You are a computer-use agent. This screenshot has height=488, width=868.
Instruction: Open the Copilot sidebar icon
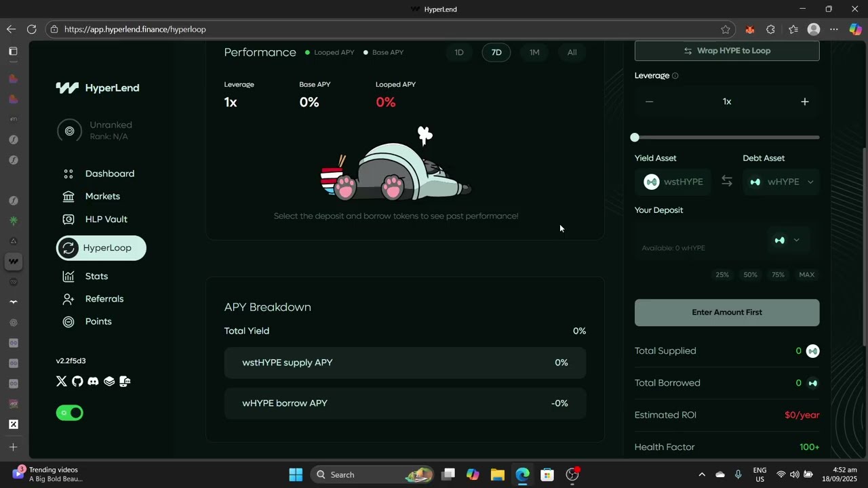(x=855, y=29)
